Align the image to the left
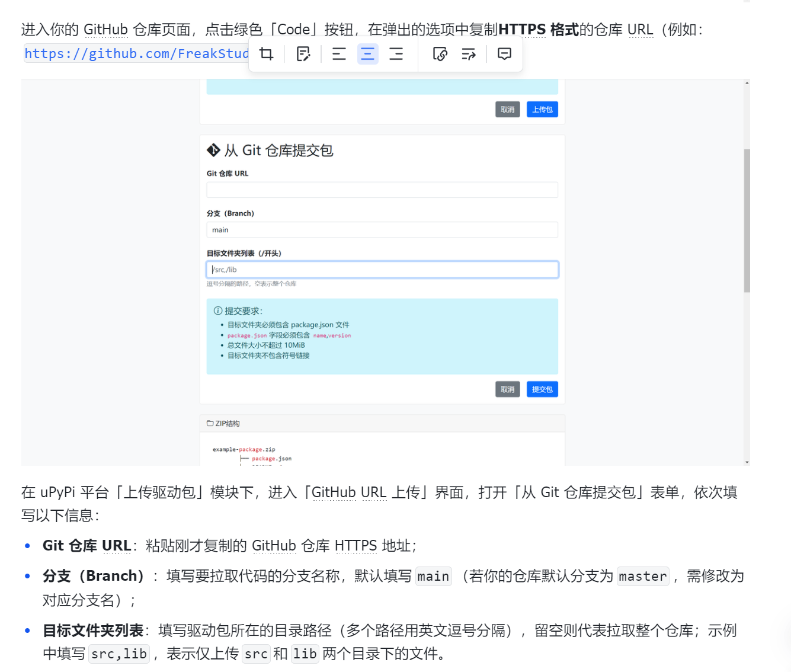Viewport: 791px width, 672px height. (339, 55)
